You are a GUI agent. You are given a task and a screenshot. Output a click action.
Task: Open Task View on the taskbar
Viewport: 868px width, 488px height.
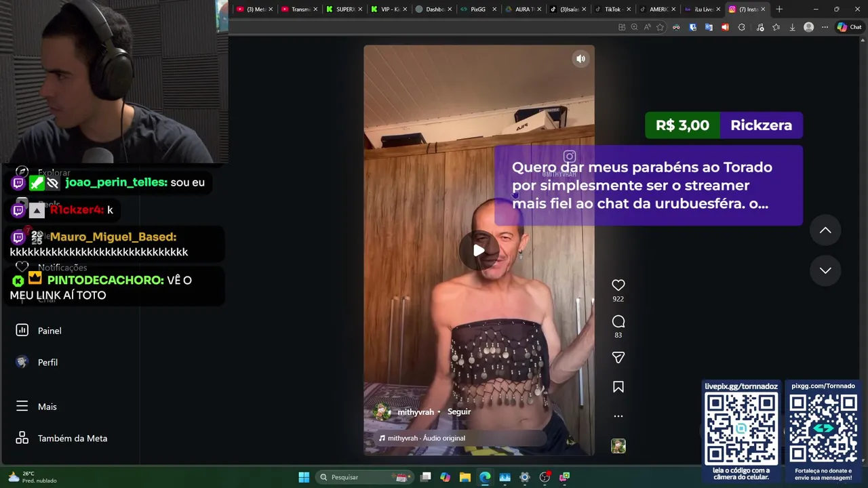coord(425,477)
